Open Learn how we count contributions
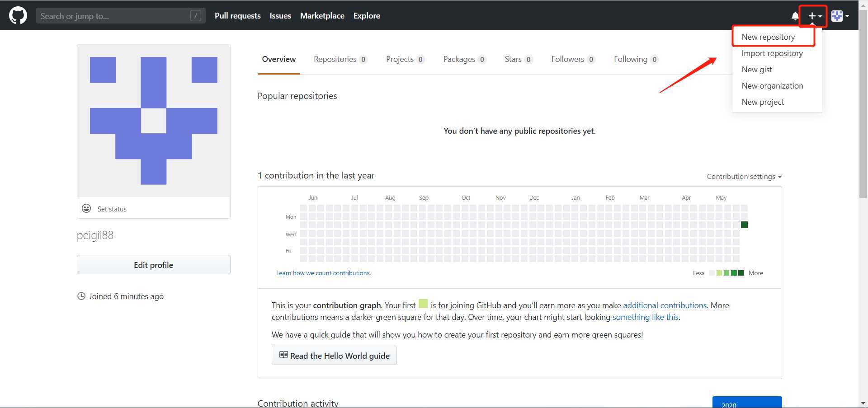868x408 pixels. pos(323,273)
